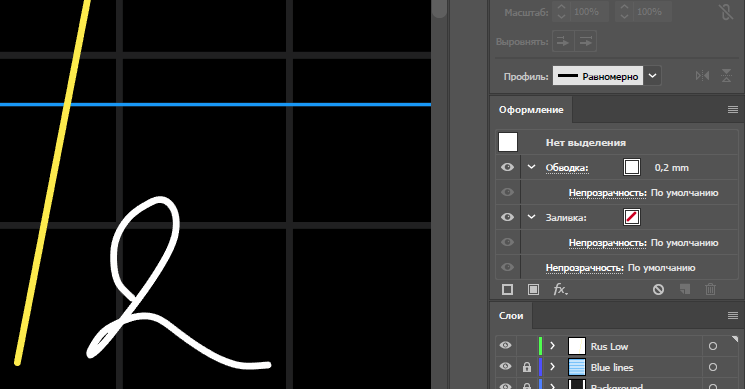The image size is (745, 389).
Task: Open the Заливка fill link
Action: click(566, 218)
